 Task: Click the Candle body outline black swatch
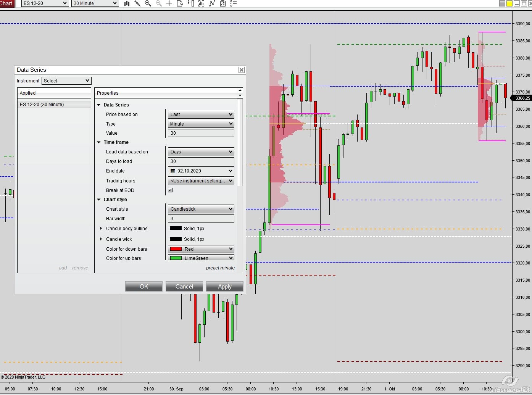(176, 229)
